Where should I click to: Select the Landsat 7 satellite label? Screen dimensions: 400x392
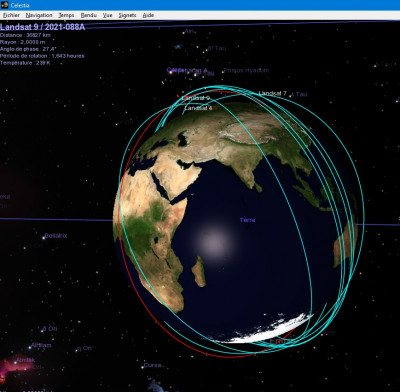click(272, 94)
